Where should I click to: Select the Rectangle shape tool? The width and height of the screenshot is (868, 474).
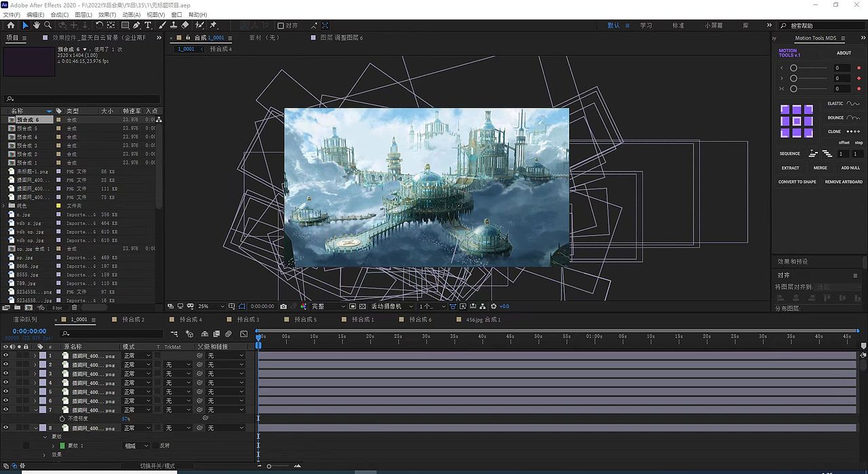pyautogui.click(x=125, y=25)
